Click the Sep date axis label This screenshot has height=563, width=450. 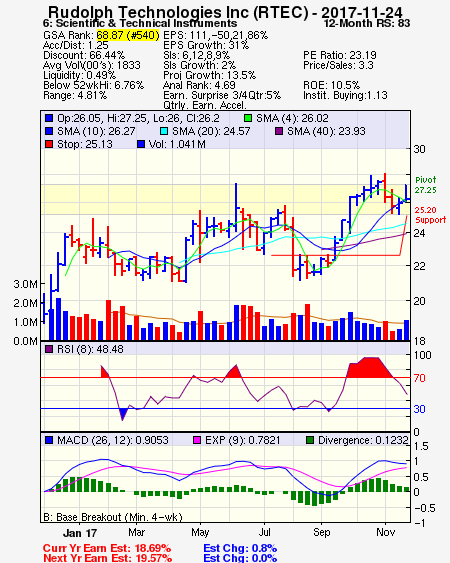coord(321,532)
